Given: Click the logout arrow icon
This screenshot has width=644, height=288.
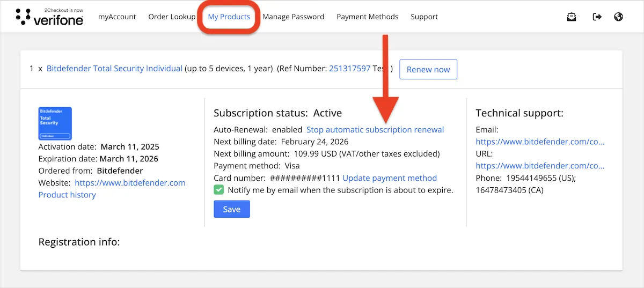Looking at the screenshot, I should (x=597, y=17).
